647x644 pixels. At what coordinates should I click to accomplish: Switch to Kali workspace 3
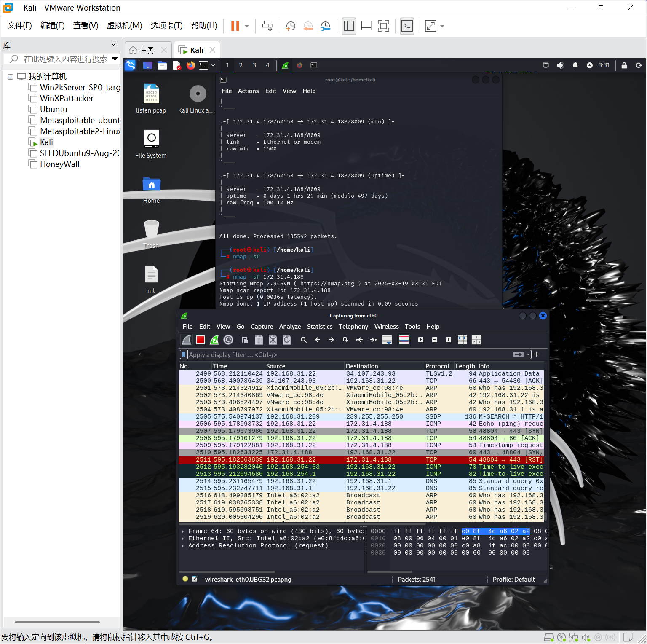coord(254,65)
